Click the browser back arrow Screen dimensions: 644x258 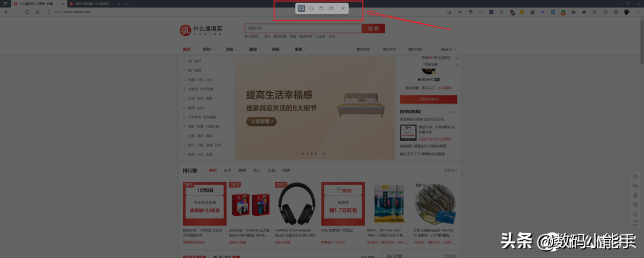[x=7, y=12]
